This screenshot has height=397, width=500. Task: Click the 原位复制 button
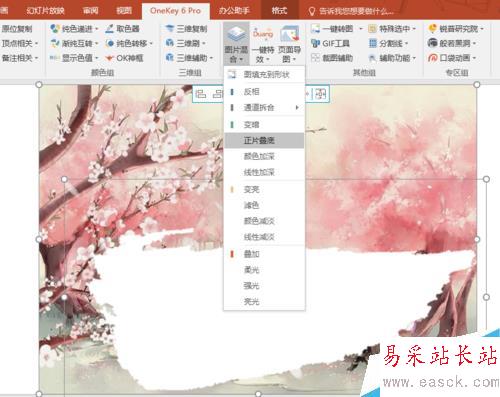point(17,29)
